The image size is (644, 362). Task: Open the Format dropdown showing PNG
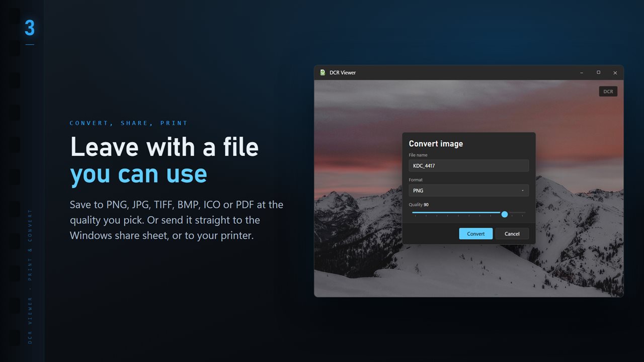point(468,191)
